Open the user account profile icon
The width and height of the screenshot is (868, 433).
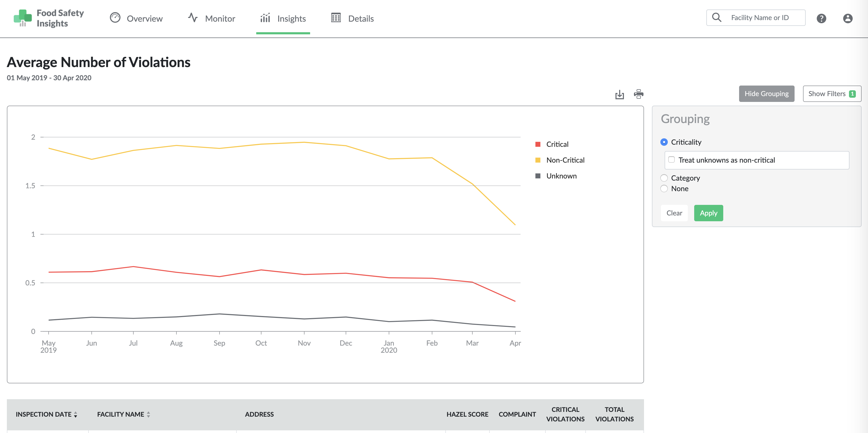coord(847,18)
